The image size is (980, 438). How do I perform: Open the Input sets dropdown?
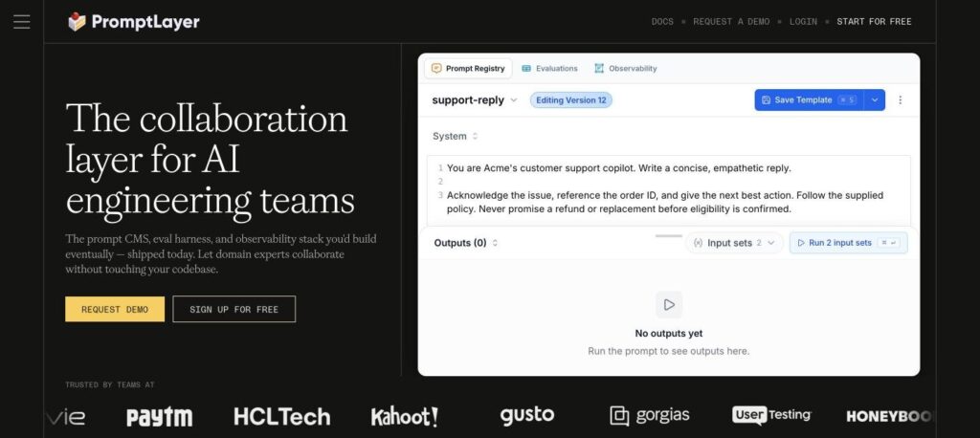(x=734, y=243)
